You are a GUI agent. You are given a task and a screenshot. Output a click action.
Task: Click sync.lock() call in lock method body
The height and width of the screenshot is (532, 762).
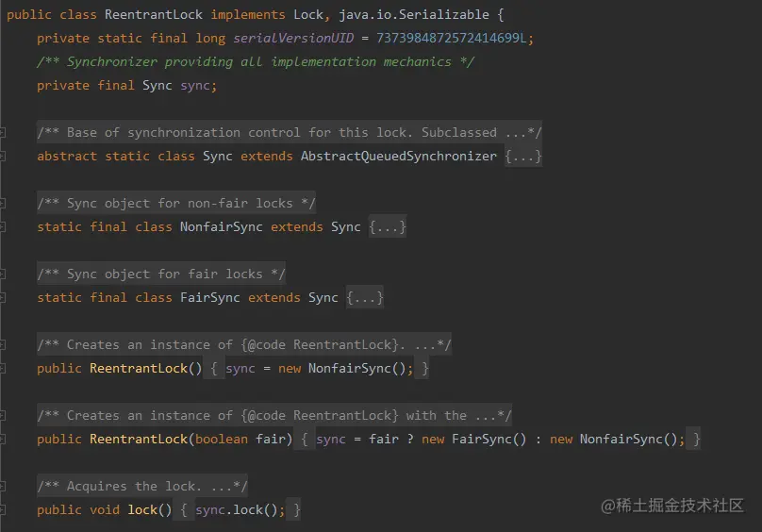[236, 509]
